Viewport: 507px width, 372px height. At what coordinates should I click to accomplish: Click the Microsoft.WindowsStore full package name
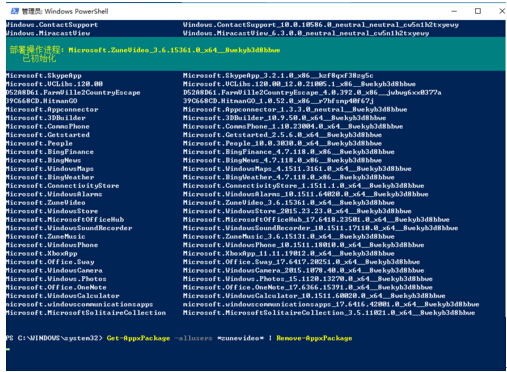point(297,211)
